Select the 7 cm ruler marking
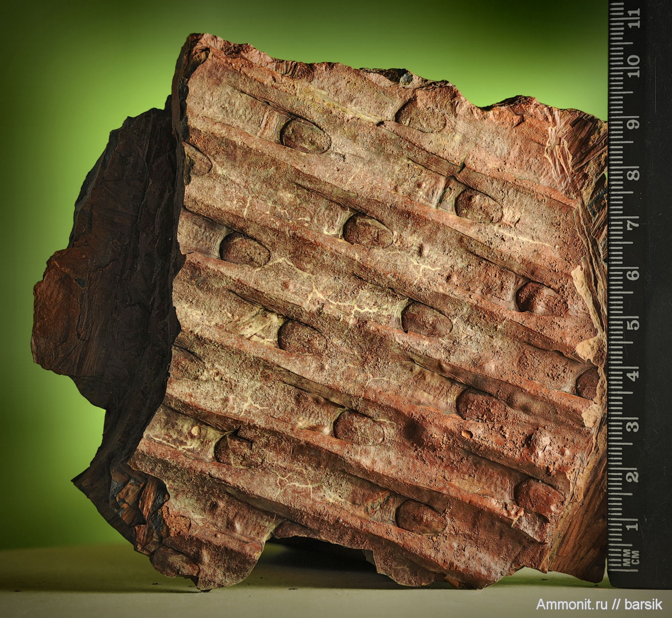This screenshot has width=672, height=618. [634, 223]
